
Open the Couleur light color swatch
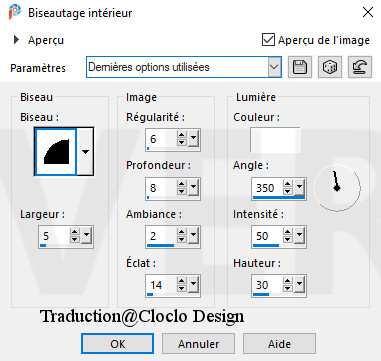click(275, 139)
